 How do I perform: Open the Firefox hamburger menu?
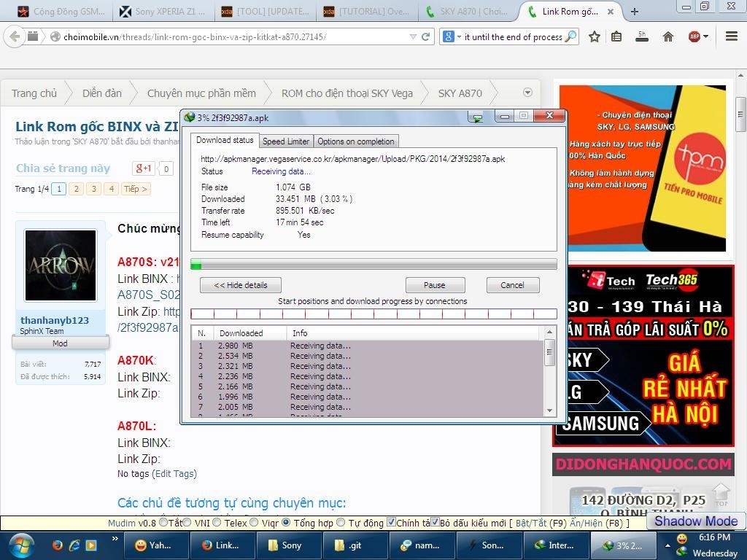tap(732, 36)
